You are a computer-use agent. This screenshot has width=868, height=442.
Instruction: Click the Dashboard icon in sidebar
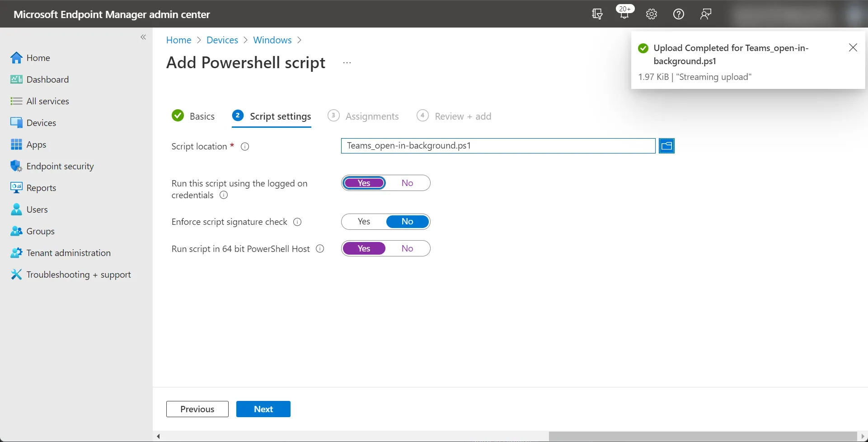16,79
